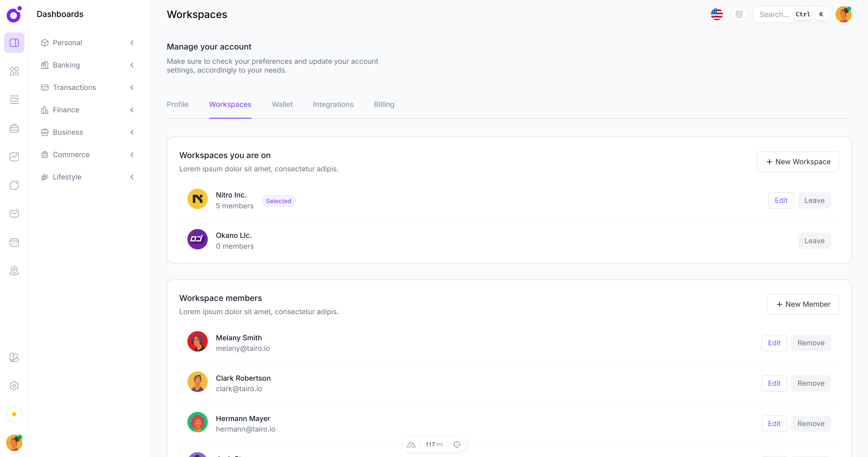
Task: Open the briefcase icon in sidebar
Action: point(14,128)
